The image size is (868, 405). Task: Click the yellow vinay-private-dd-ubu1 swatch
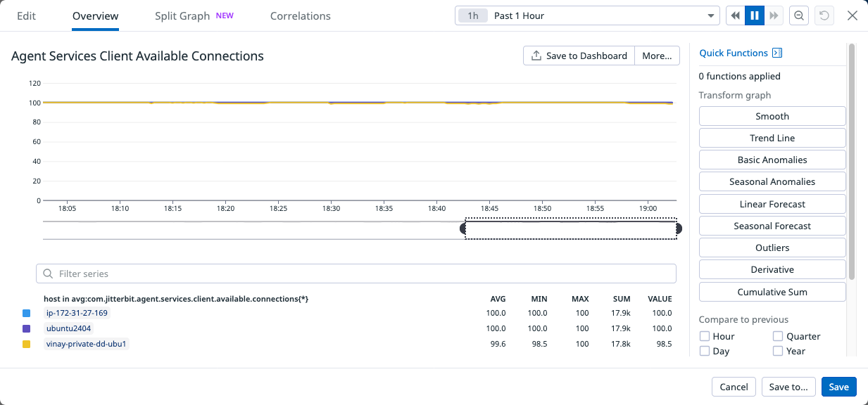click(x=27, y=345)
